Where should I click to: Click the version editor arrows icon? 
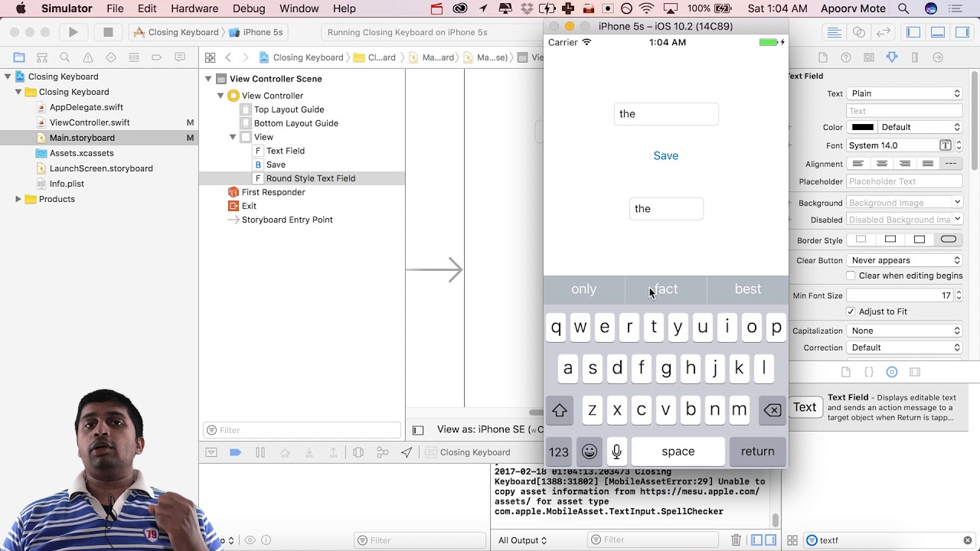pyautogui.click(x=884, y=32)
